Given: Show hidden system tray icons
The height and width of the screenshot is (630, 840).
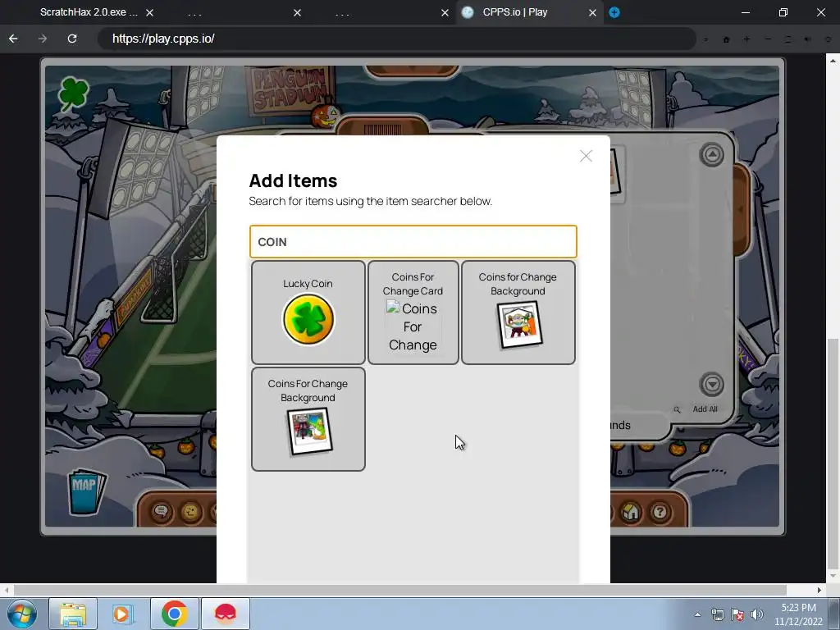Looking at the screenshot, I should pyautogui.click(x=697, y=614).
